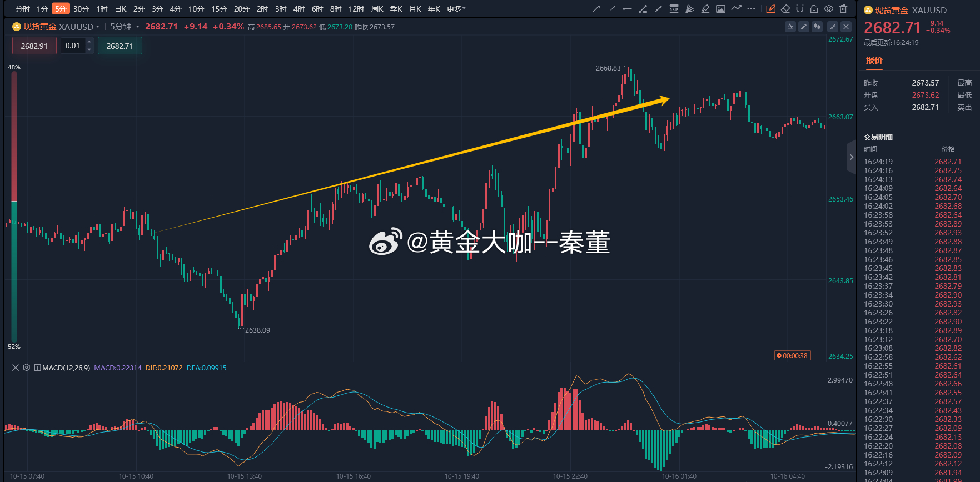Click the red 2682.91 price button
The image size is (980, 482).
34,46
